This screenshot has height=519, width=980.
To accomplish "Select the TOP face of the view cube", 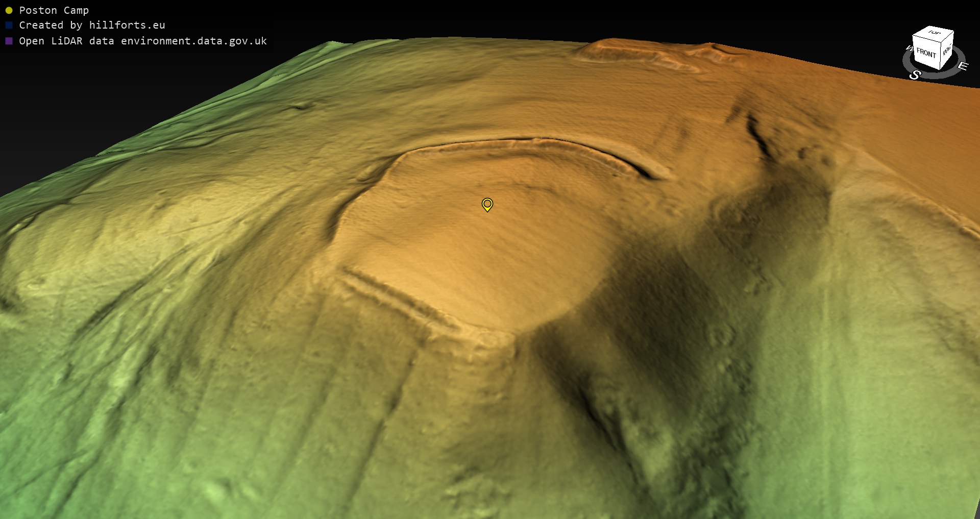I will tap(934, 33).
